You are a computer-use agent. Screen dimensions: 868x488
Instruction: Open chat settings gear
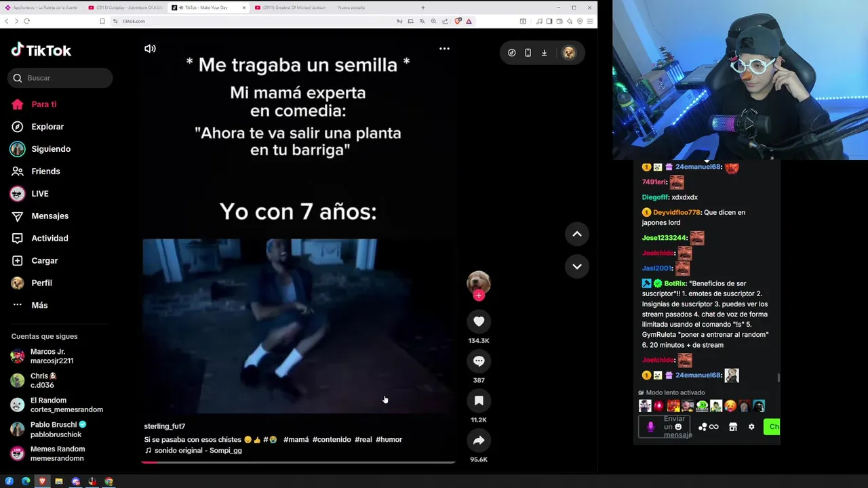pos(751,427)
